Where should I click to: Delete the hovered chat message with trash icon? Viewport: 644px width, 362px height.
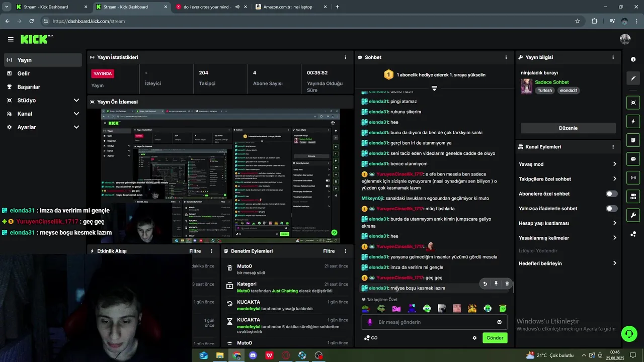pyautogui.click(x=507, y=284)
